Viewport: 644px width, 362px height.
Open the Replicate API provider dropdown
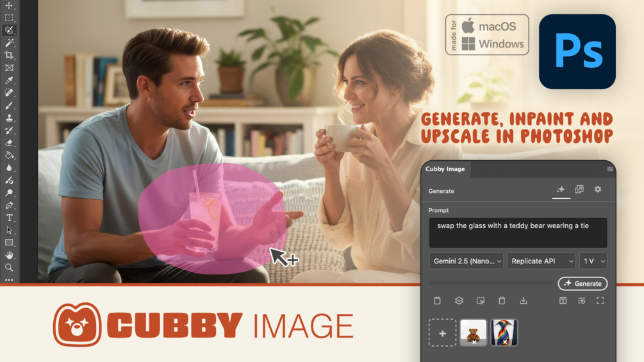pos(541,261)
